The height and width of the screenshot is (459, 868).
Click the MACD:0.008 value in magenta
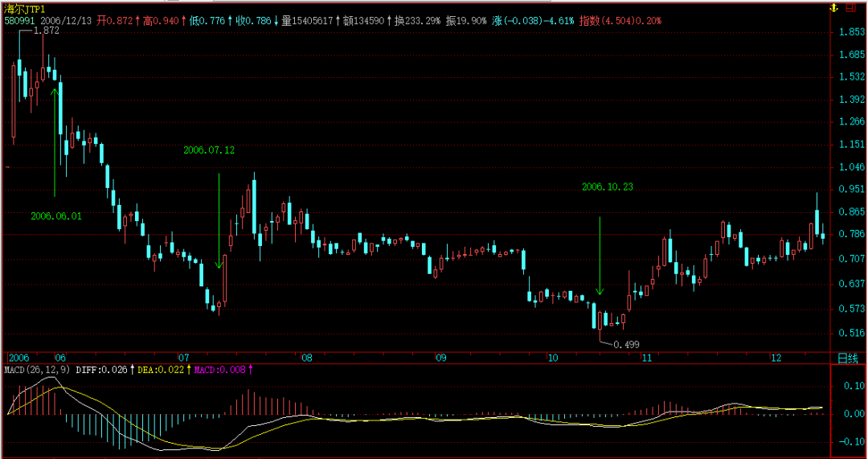pyautogui.click(x=220, y=369)
